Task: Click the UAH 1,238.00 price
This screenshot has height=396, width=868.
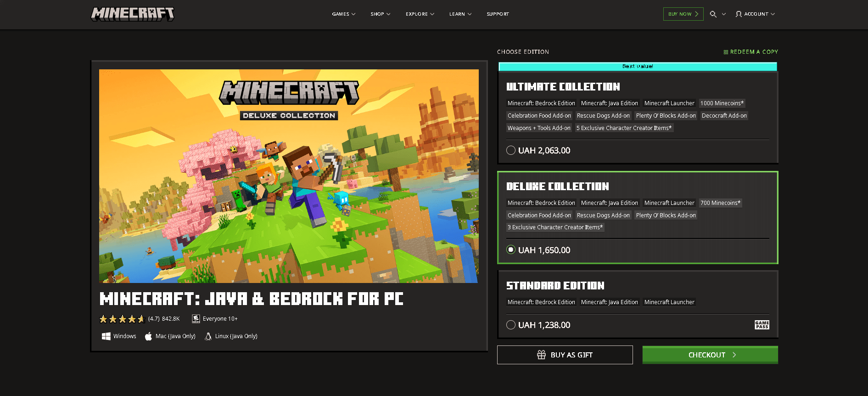Action: [544, 325]
